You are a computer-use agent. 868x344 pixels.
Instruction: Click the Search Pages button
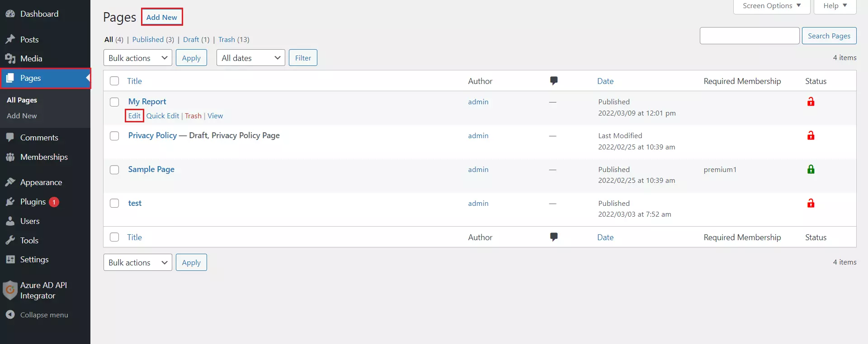(829, 36)
